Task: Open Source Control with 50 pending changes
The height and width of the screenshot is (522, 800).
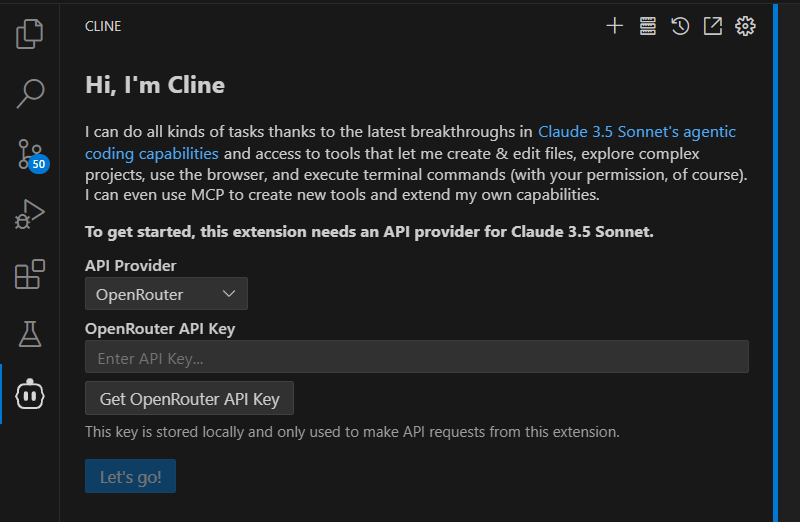Action: coord(30,154)
